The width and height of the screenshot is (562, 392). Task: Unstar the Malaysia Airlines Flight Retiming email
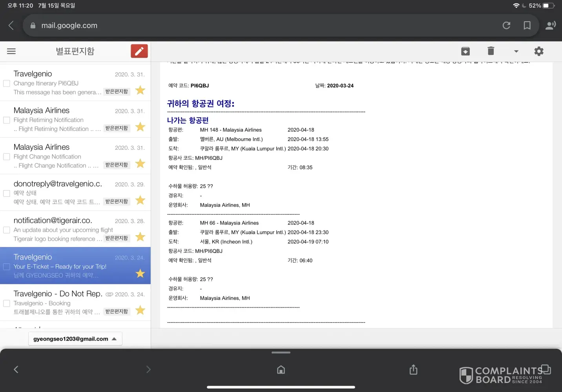140,127
